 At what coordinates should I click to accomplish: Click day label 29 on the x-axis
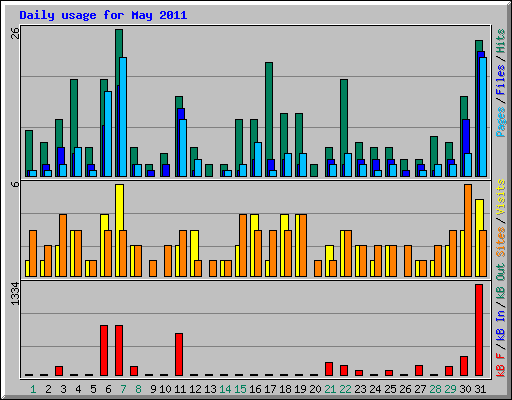450,389
